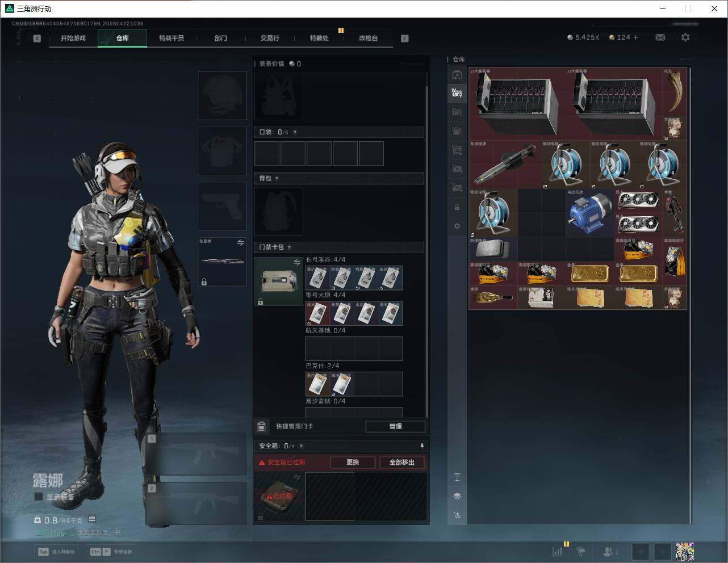
Task: Click the lock icon on the knife slot
Action: [204, 281]
